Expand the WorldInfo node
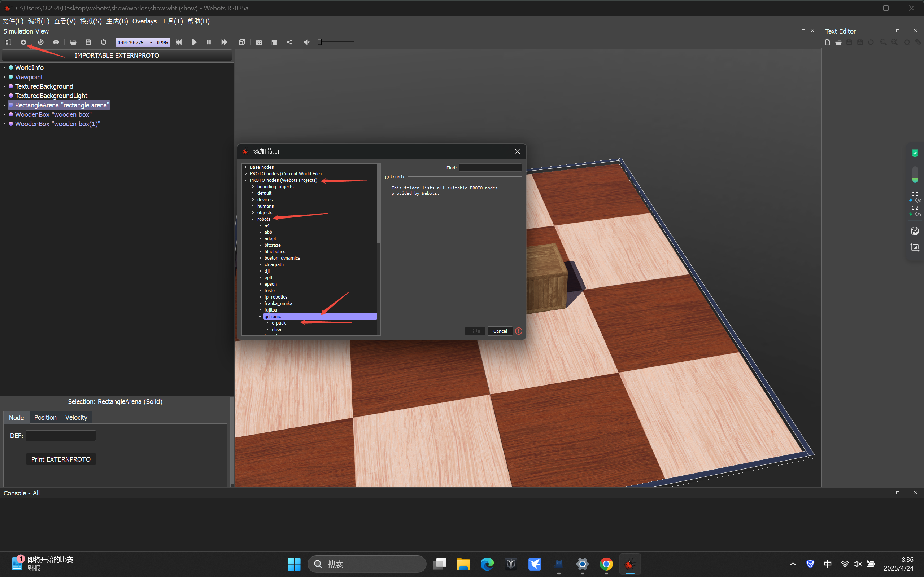The height and width of the screenshot is (577, 924). tap(4, 68)
